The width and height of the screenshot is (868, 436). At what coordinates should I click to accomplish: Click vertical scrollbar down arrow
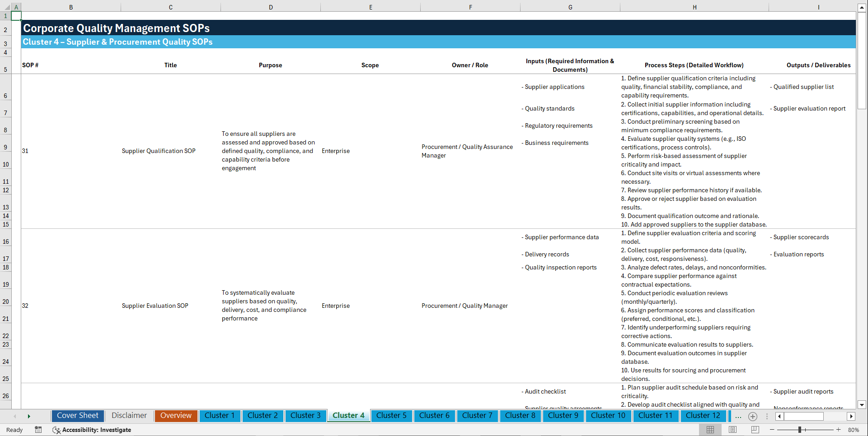tap(862, 405)
